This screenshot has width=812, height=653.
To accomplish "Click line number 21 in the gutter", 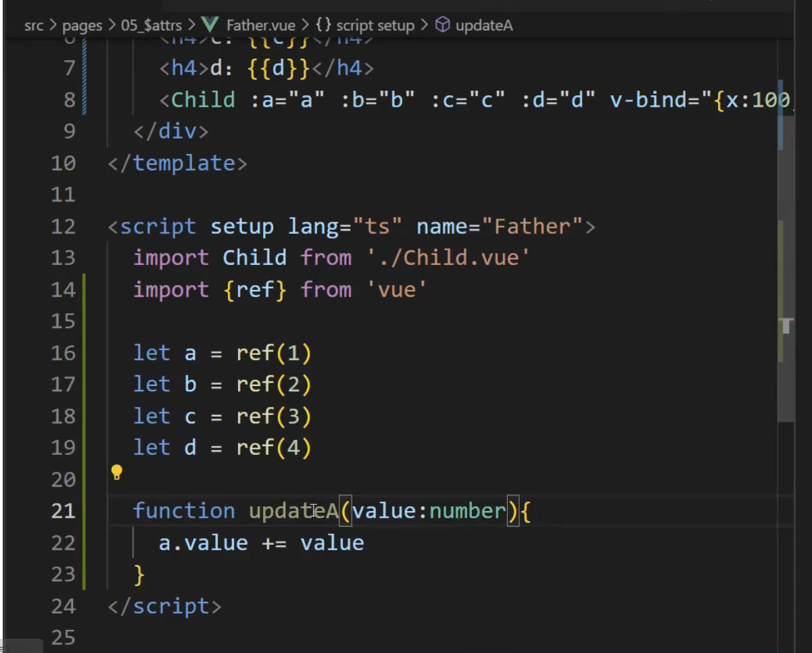I will (x=63, y=511).
